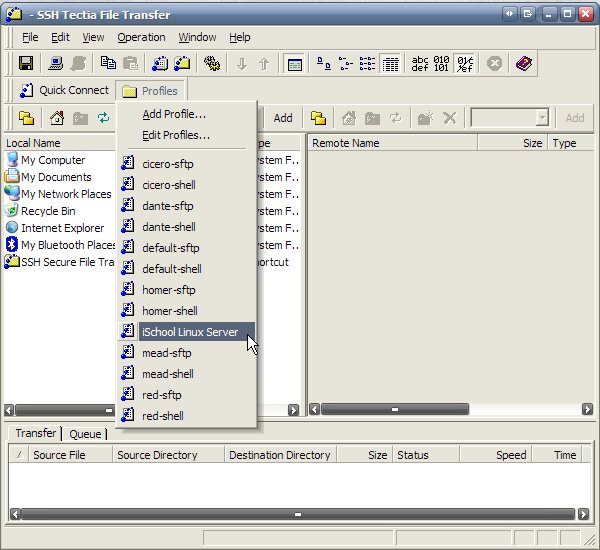Open the Edit menu

60,38
